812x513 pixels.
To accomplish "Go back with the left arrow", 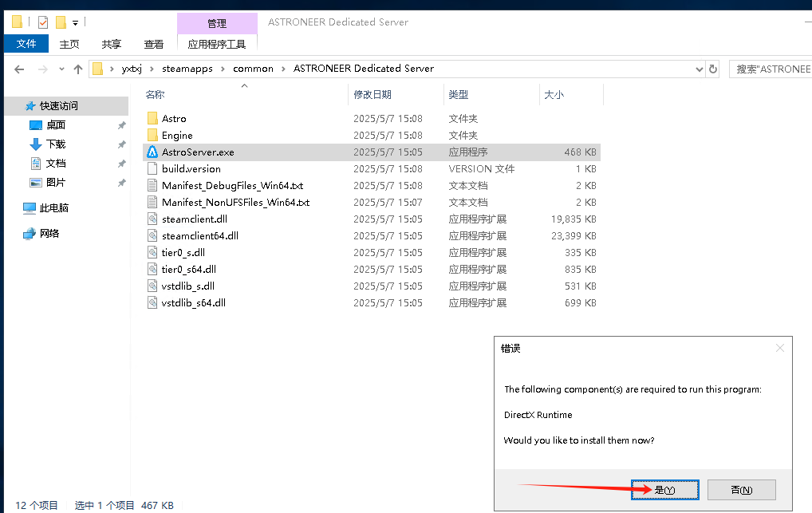I will pos(19,69).
